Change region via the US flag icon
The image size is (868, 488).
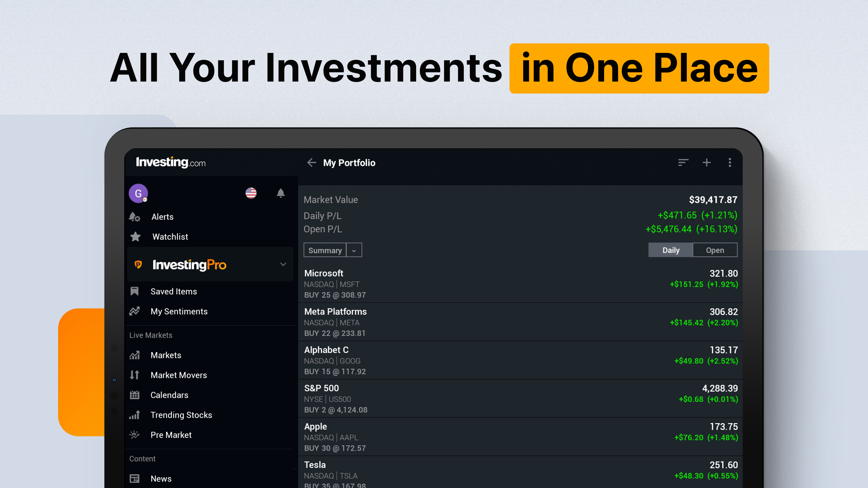tap(251, 193)
